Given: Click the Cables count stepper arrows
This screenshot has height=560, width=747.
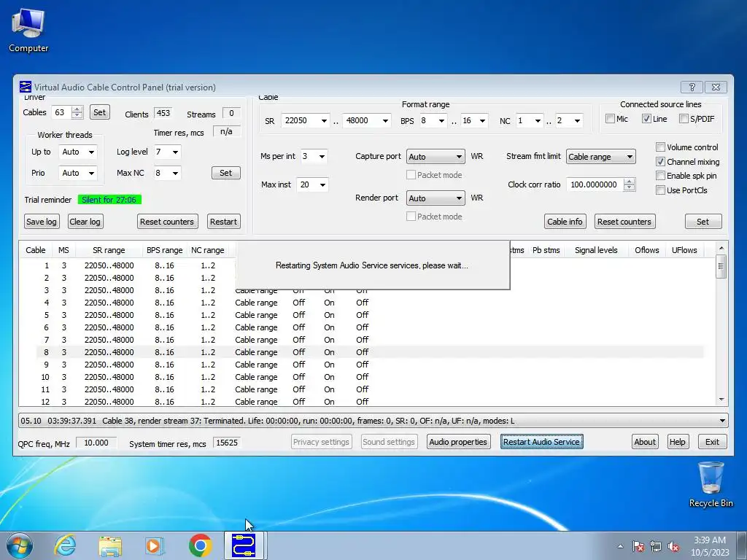Looking at the screenshot, I should tap(77, 112).
